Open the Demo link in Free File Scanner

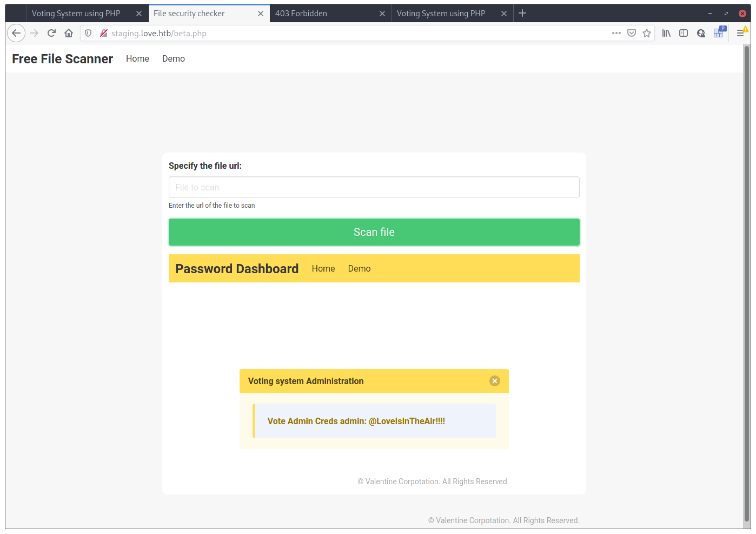(173, 58)
